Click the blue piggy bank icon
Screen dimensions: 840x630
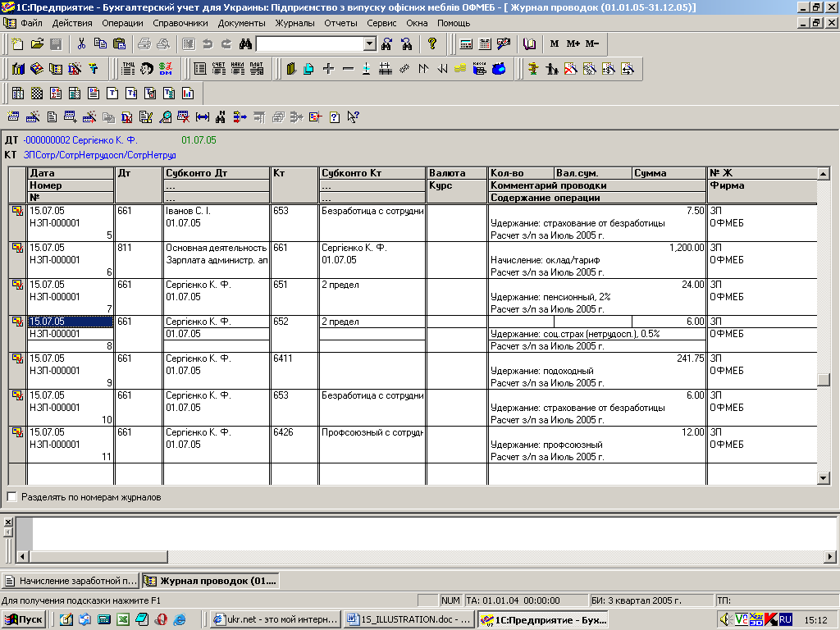pyautogui.click(x=499, y=69)
